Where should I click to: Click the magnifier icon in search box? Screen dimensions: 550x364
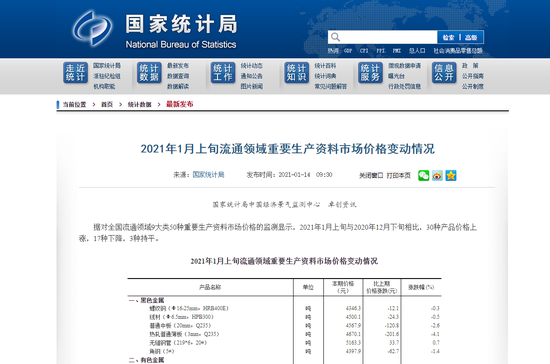335,37
